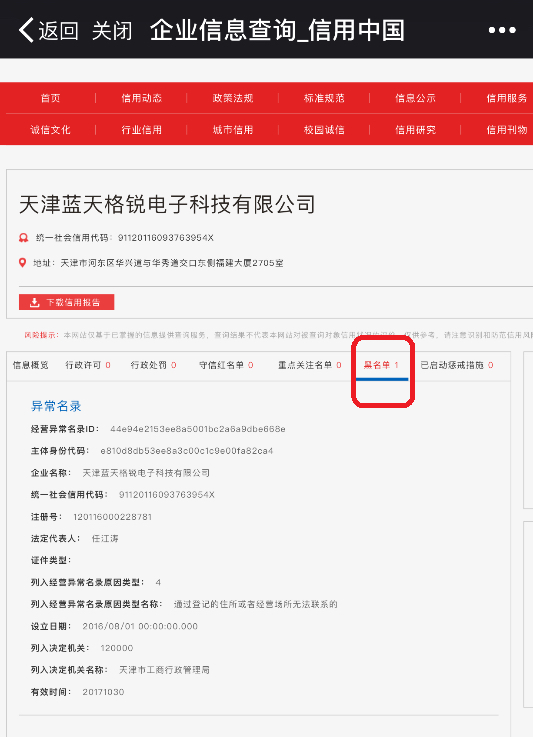Click the 下载信用报告 download button
Image resolution: width=533 pixels, height=737 pixels.
[66, 302]
